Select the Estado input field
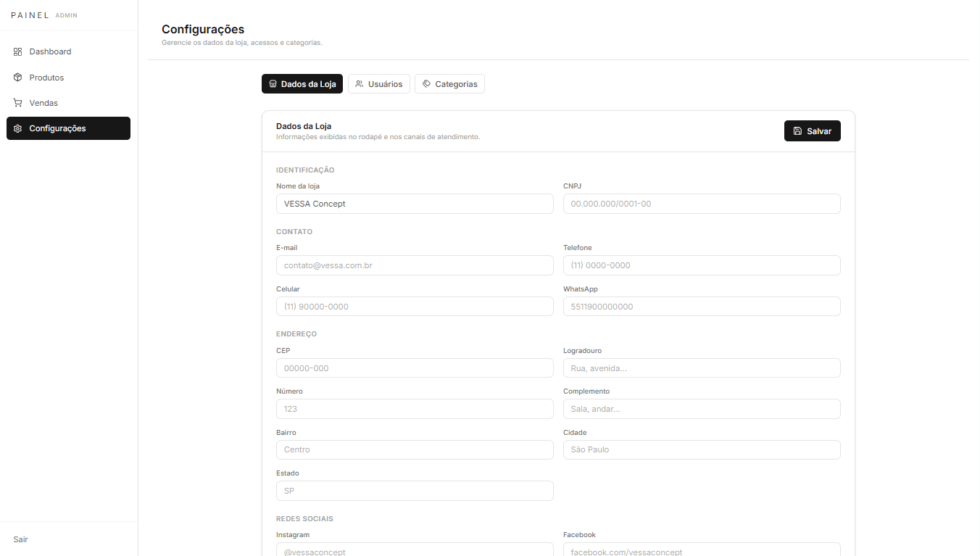Screen dimensions: 980x556 tap(415, 491)
